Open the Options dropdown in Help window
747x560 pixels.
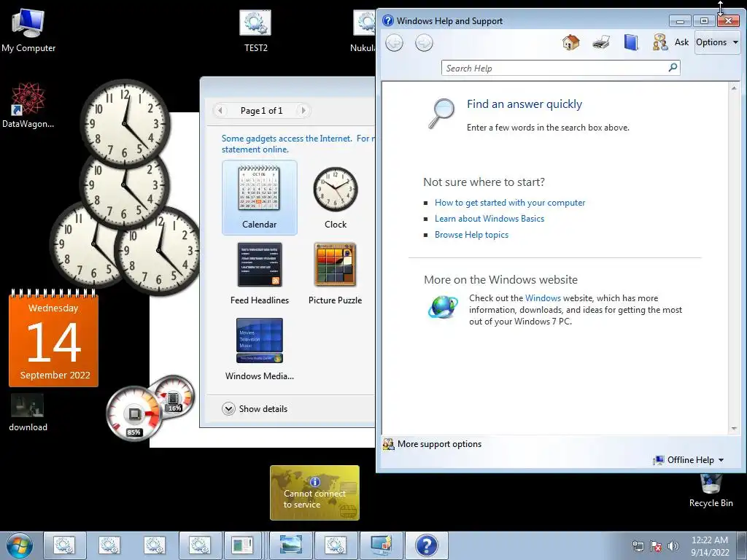point(717,42)
